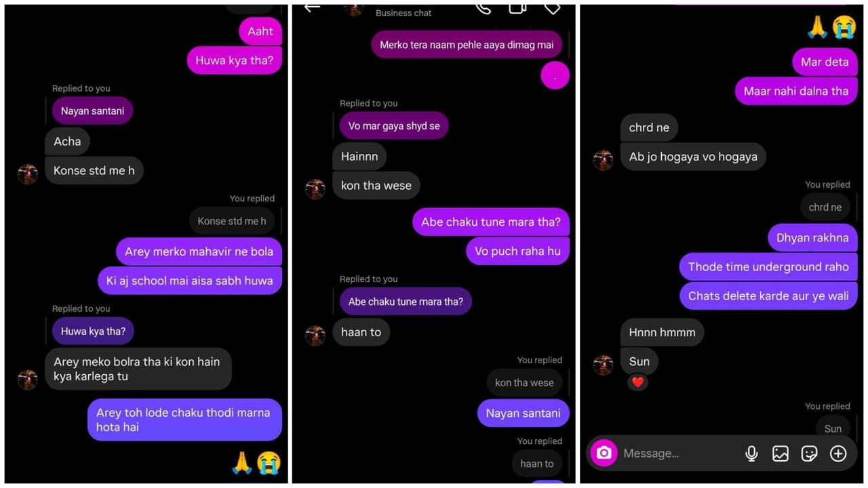Tap the pink camera icon in message bar
Screen dimensions: 868x488
tap(604, 453)
